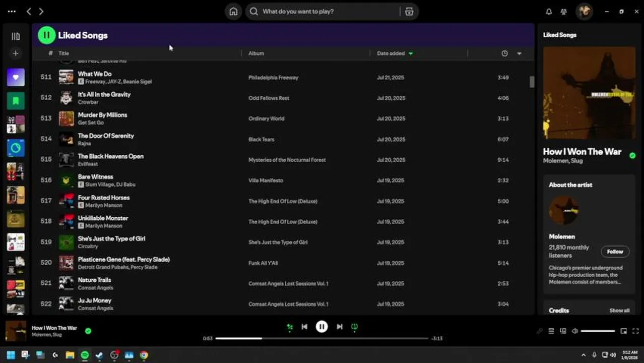Image resolution: width=644 pixels, height=363 pixels.
Task: Open Liked Songs heart tile in sidebar
Action: tap(16, 77)
